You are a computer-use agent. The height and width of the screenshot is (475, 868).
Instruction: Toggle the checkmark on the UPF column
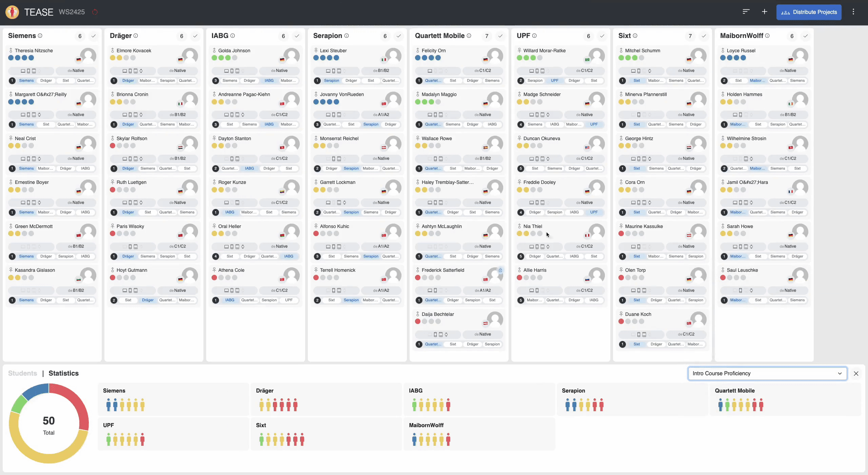pyautogui.click(x=602, y=36)
